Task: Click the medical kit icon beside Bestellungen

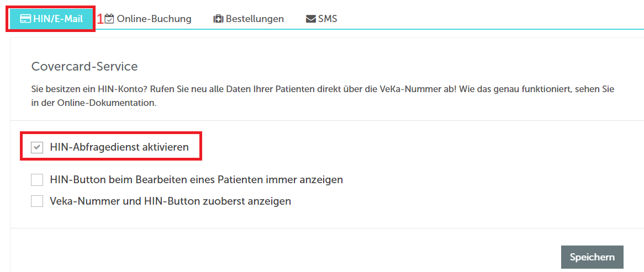Action: [x=219, y=19]
